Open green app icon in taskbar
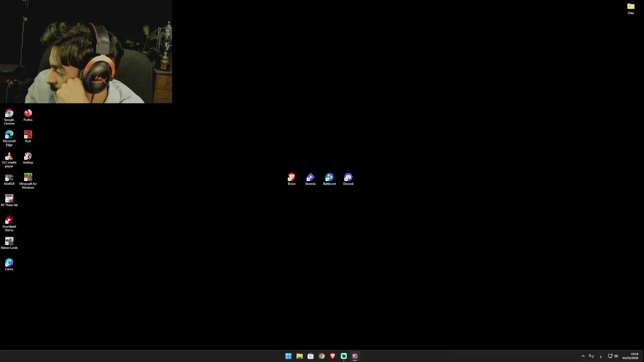 [344, 356]
